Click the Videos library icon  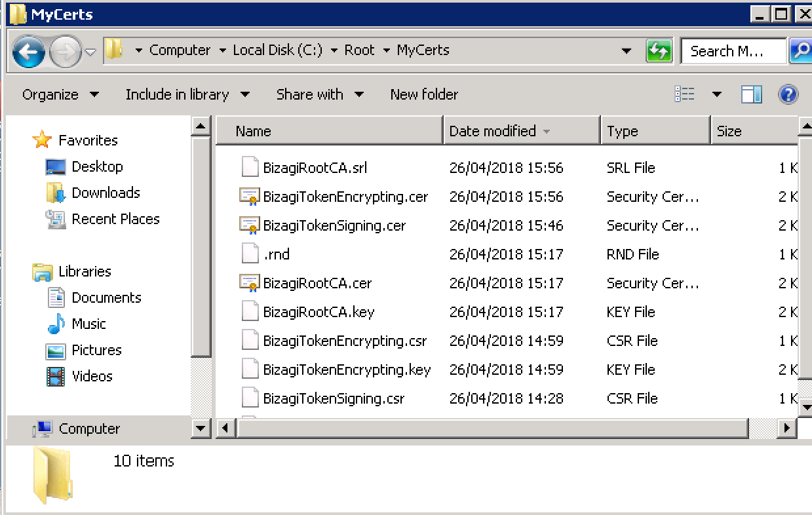tap(56, 376)
